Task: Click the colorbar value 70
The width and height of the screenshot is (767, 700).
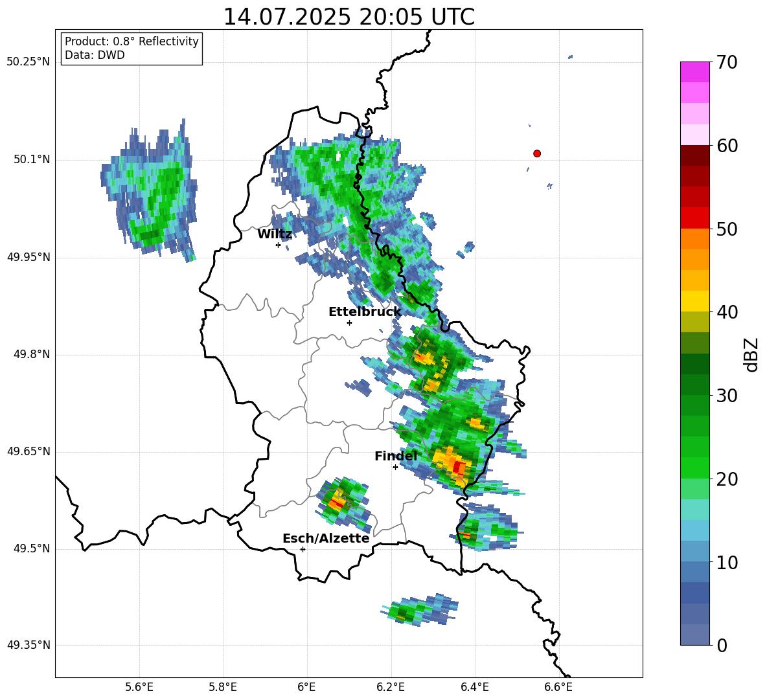Action: (727, 62)
